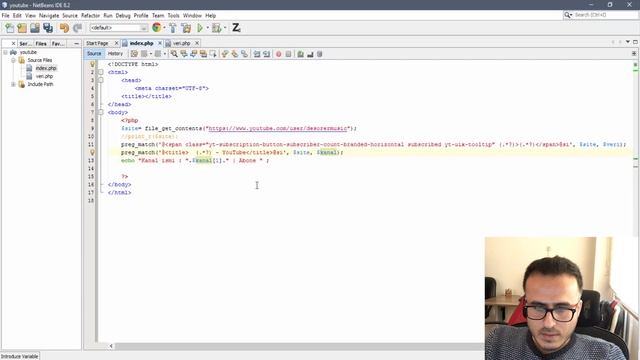Image resolution: width=640 pixels, height=360 pixels.
Task: Click the last editor toolbar icon after Uncomment
Action: point(320,54)
